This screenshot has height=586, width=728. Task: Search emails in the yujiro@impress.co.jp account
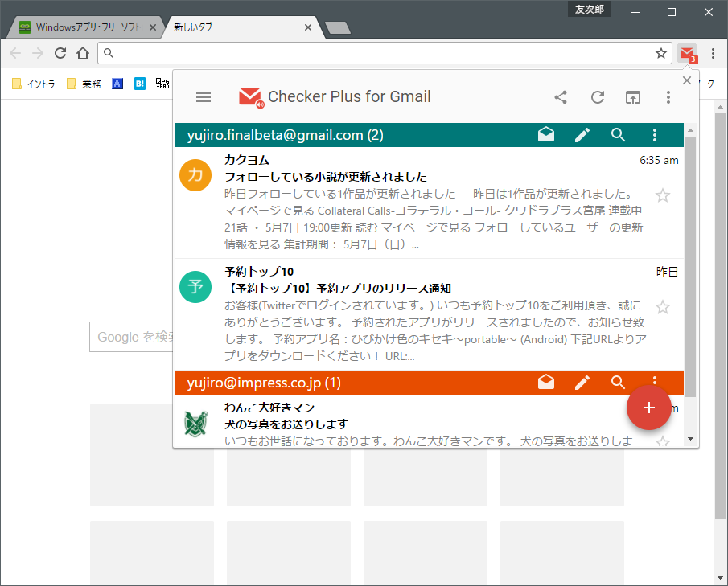pos(618,383)
